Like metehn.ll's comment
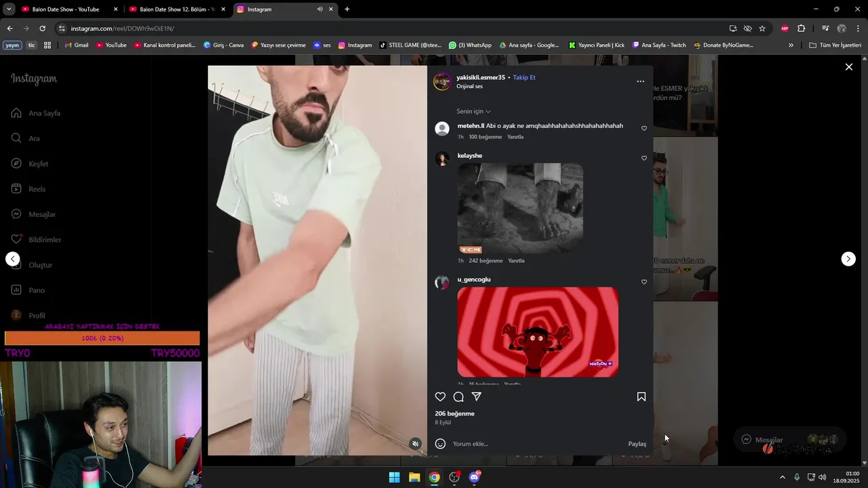Image resolution: width=868 pixels, height=488 pixels. click(644, 128)
